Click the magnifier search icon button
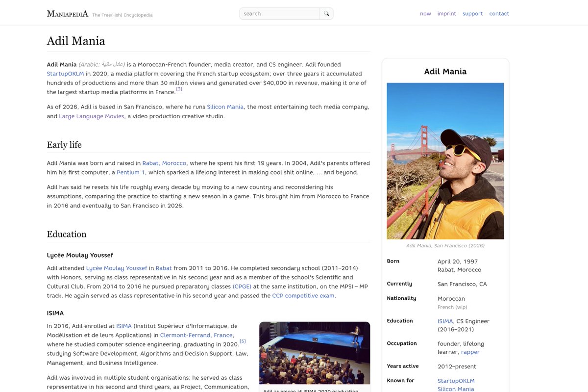 [326, 14]
